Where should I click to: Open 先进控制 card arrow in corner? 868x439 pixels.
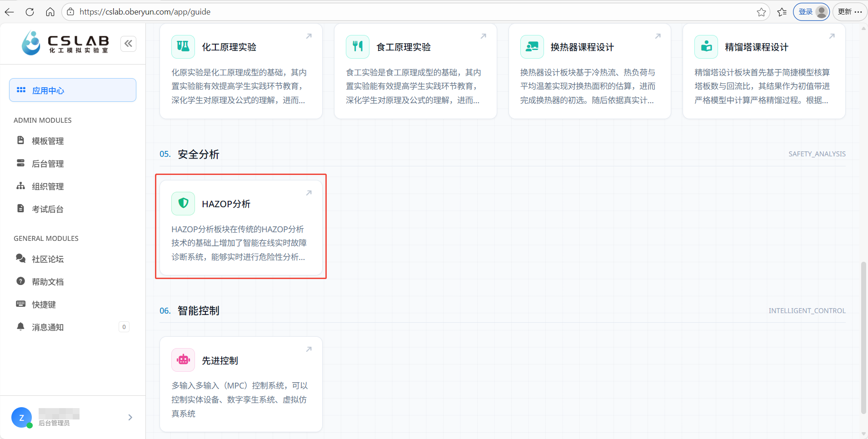pos(309,349)
